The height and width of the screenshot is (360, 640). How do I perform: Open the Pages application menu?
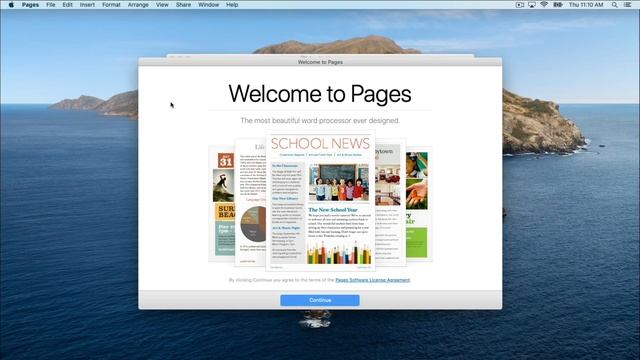30,5
